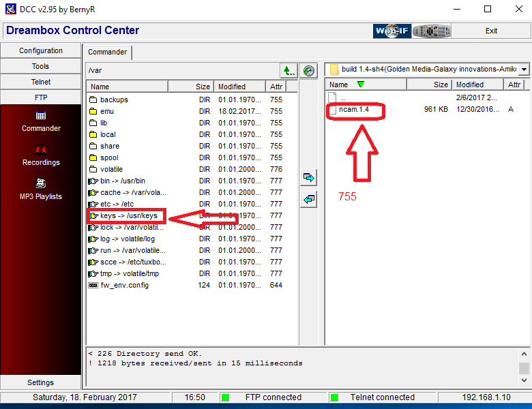
Task: Open the Web-IF interface icon
Action: [392, 31]
